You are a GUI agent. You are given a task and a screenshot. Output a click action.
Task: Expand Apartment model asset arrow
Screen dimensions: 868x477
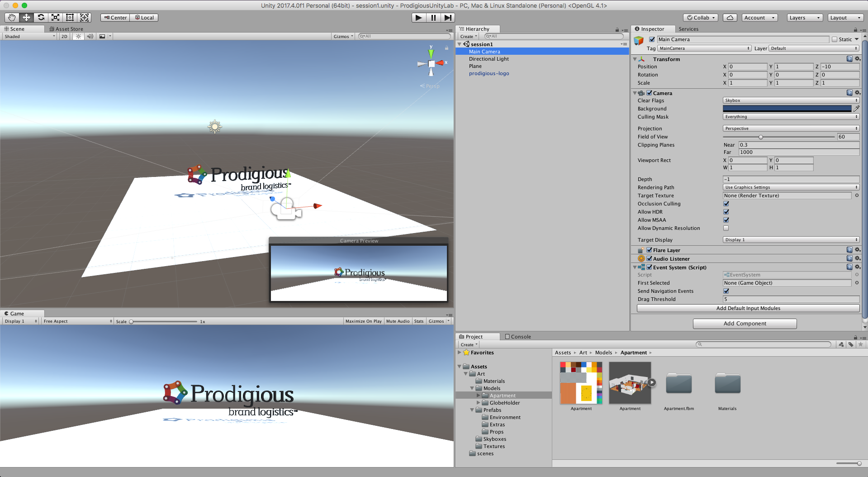[x=652, y=382]
